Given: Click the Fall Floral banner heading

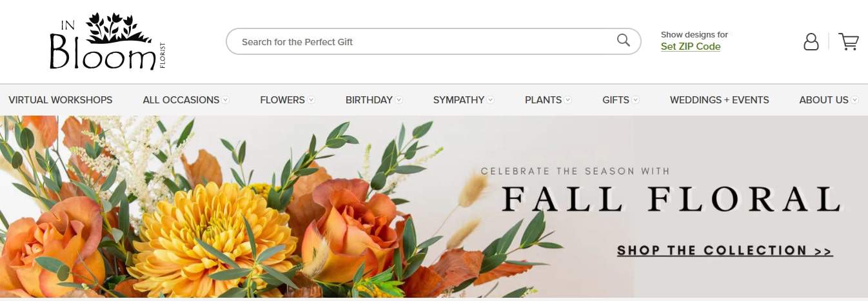Looking at the screenshot, I should click(x=671, y=200).
